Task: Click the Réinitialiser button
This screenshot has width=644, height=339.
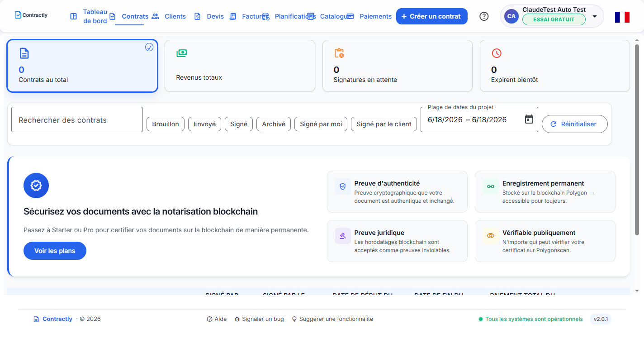Action: click(574, 124)
